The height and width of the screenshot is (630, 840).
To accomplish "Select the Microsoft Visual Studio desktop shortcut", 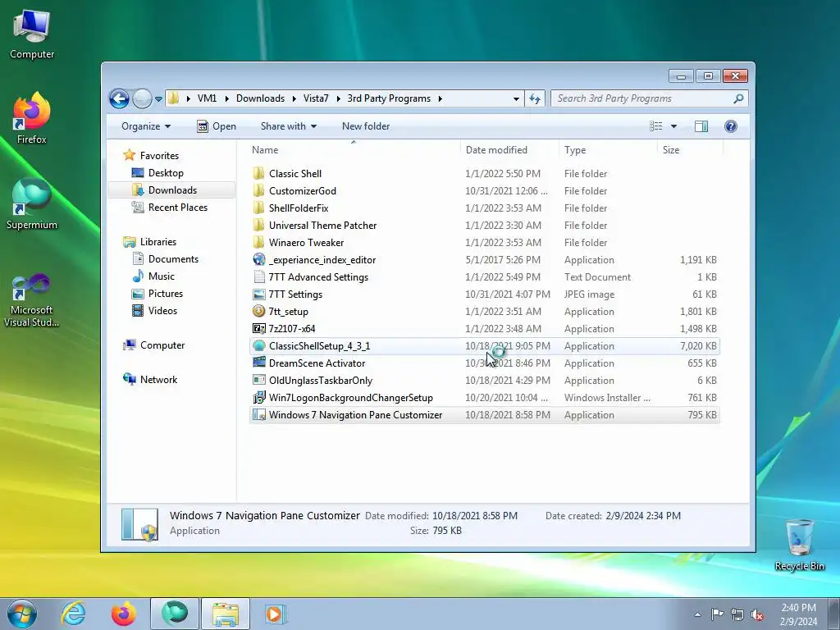I will point(32,300).
